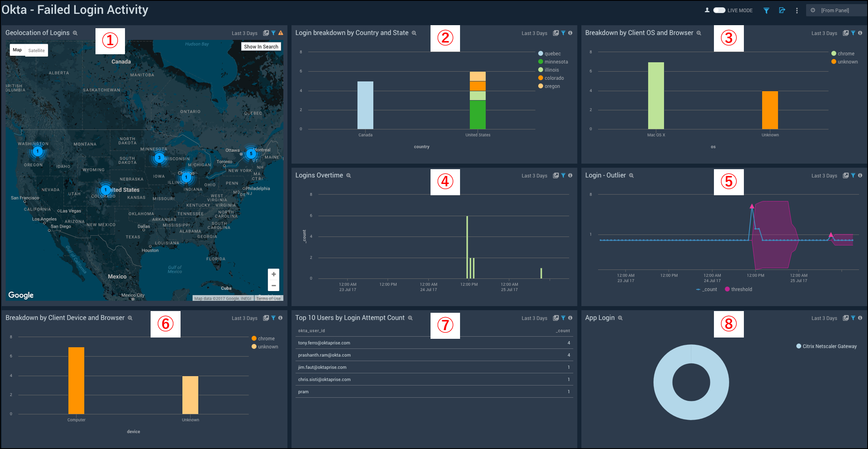Click the map cluster marker near Montreal
868x449 pixels.
(x=251, y=154)
